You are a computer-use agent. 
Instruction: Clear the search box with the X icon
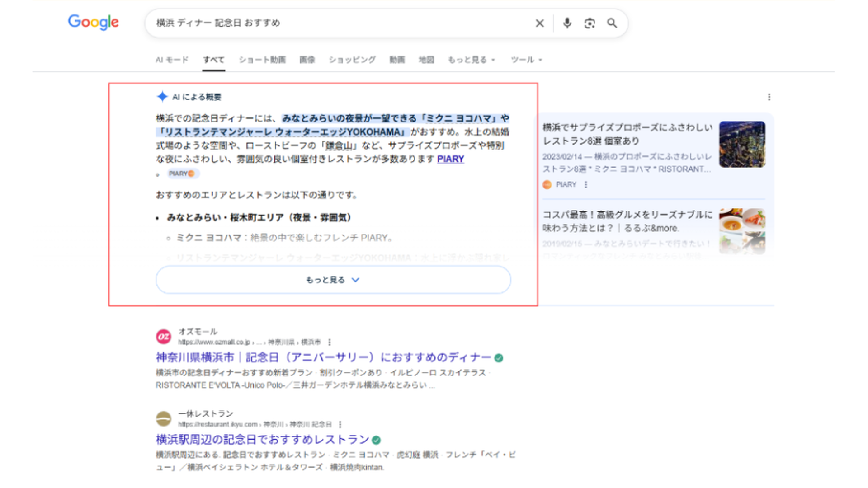539,23
